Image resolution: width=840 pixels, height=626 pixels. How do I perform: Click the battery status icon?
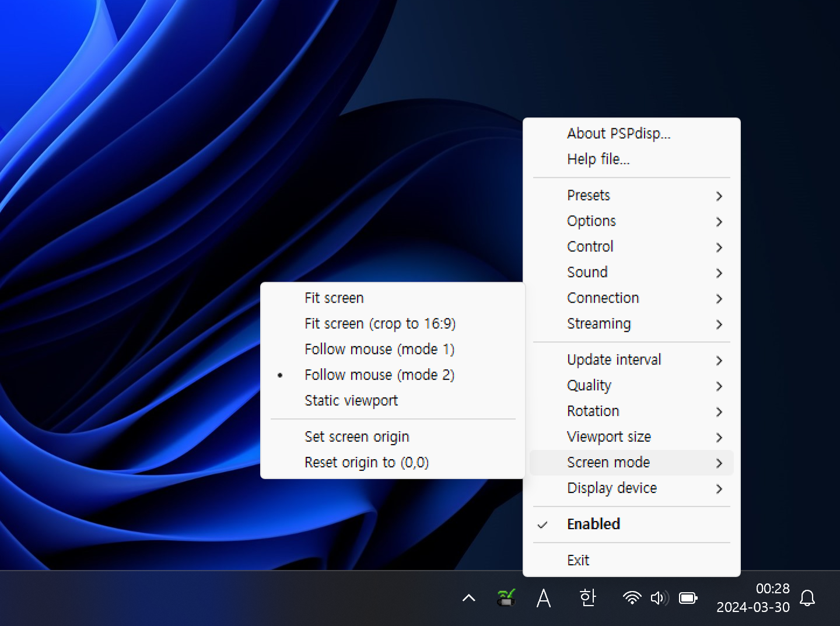pyautogui.click(x=688, y=598)
